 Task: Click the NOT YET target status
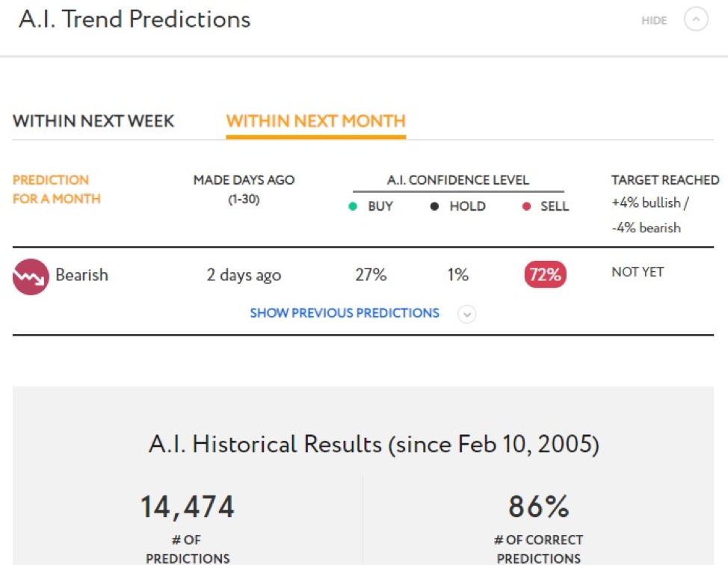[638, 272]
